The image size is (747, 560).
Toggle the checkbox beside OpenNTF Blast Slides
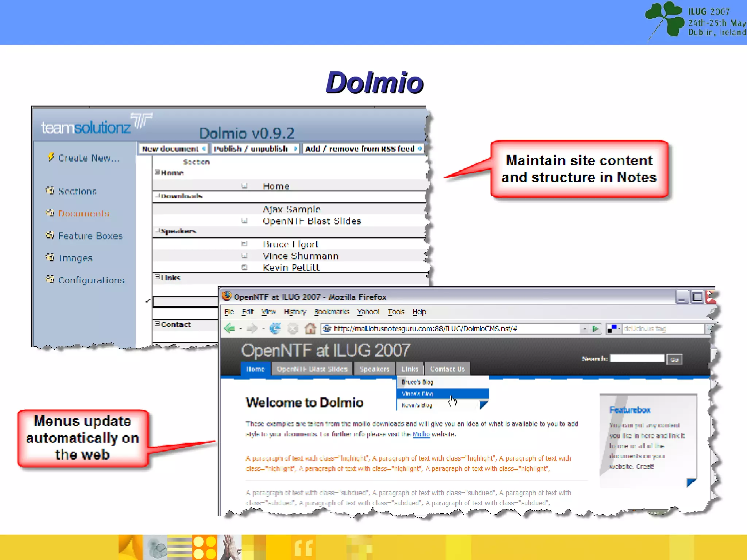pyautogui.click(x=244, y=221)
